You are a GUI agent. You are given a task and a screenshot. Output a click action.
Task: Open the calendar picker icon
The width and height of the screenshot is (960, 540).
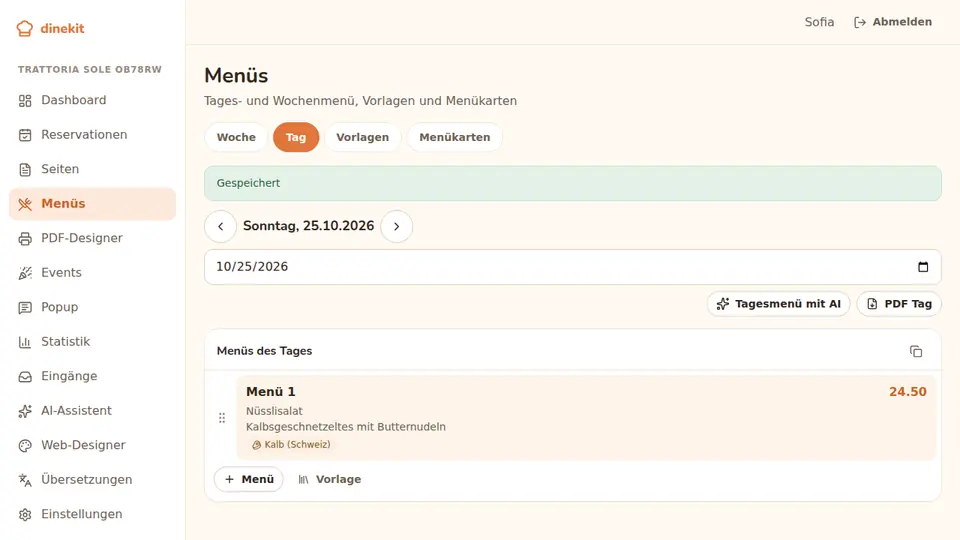[923, 267]
